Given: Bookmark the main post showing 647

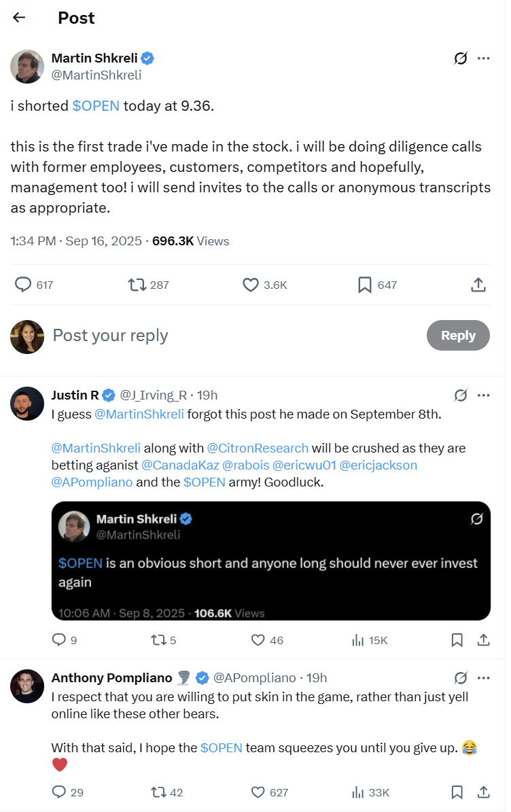Looking at the screenshot, I should click(x=364, y=285).
